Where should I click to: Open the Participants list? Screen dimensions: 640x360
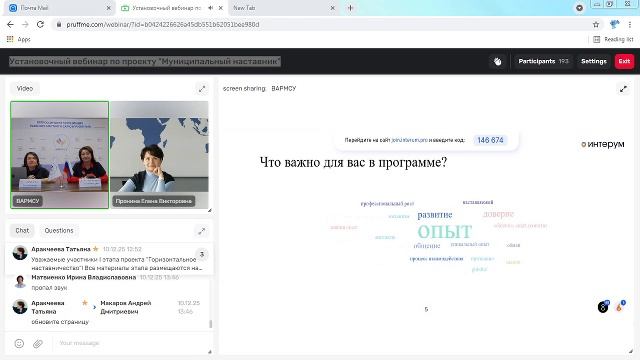543,61
